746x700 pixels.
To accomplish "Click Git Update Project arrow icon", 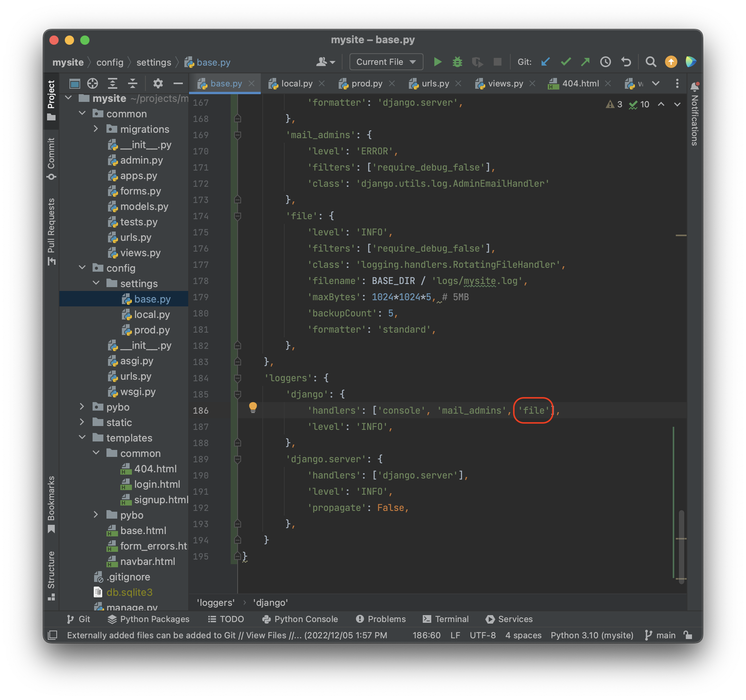I will click(545, 62).
